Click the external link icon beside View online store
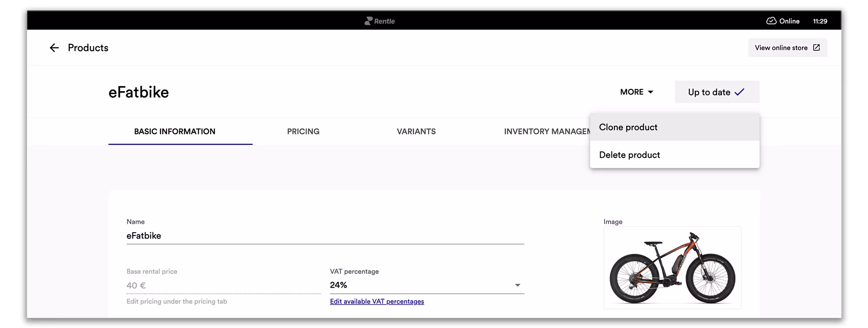The image size is (868, 328). [817, 47]
